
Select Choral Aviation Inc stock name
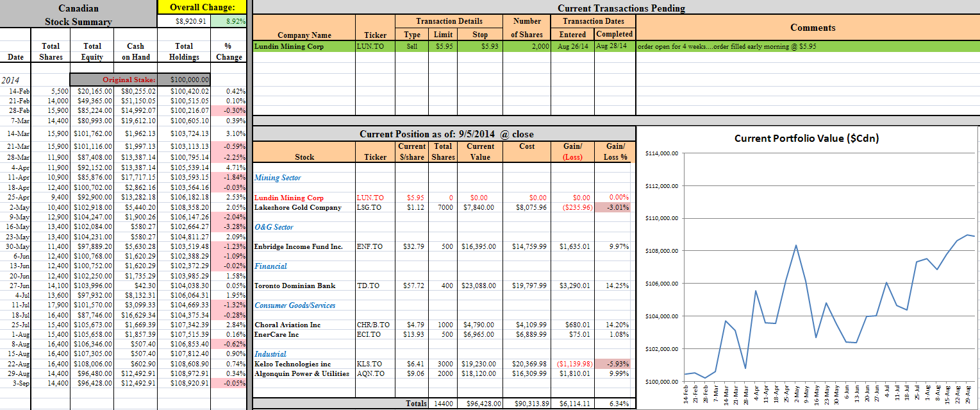pos(287,325)
